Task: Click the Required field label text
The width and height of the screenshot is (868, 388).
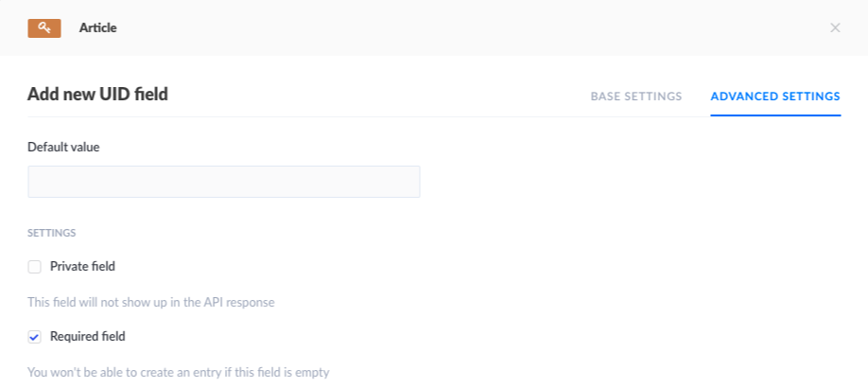Action: click(87, 337)
